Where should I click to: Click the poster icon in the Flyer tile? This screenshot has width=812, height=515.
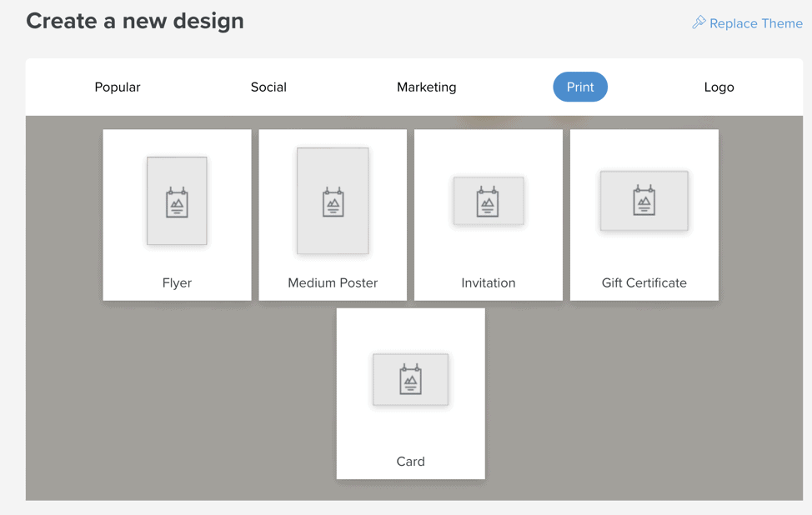(x=177, y=202)
